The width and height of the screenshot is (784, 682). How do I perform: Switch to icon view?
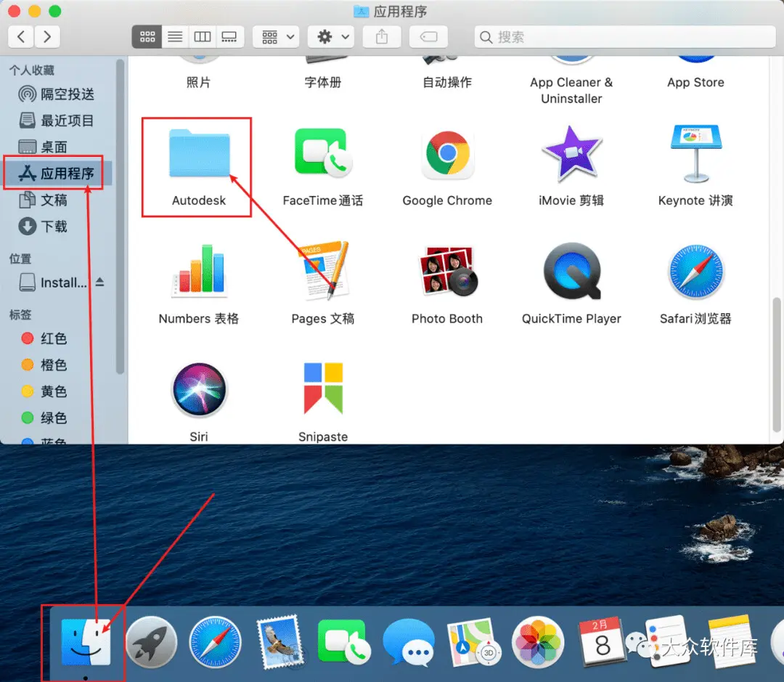coord(147,36)
